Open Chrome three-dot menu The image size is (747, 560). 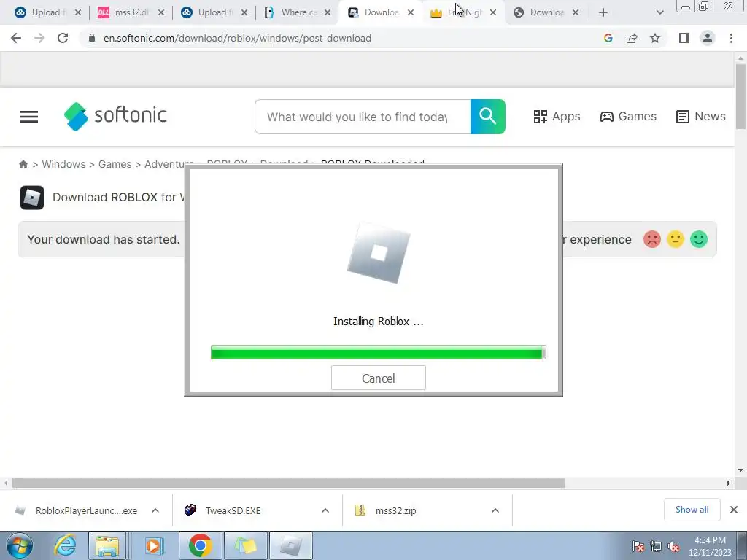(x=731, y=38)
